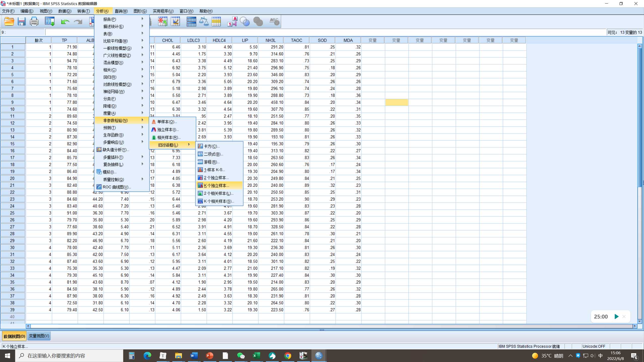Expand Legacy Dialogs (旧对话框) submenu
The image size is (644, 362).
pyautogui.click(x=173, y=145)
